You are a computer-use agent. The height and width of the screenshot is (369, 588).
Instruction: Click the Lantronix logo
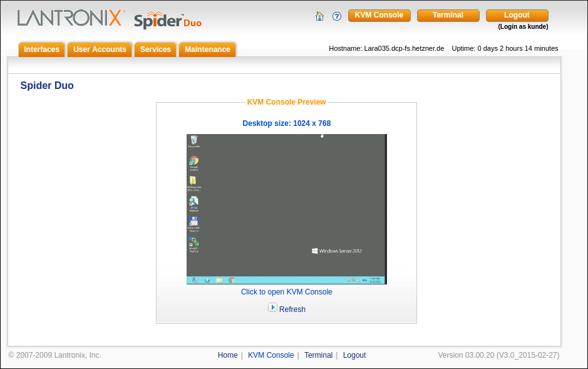[x=71, y=18]
